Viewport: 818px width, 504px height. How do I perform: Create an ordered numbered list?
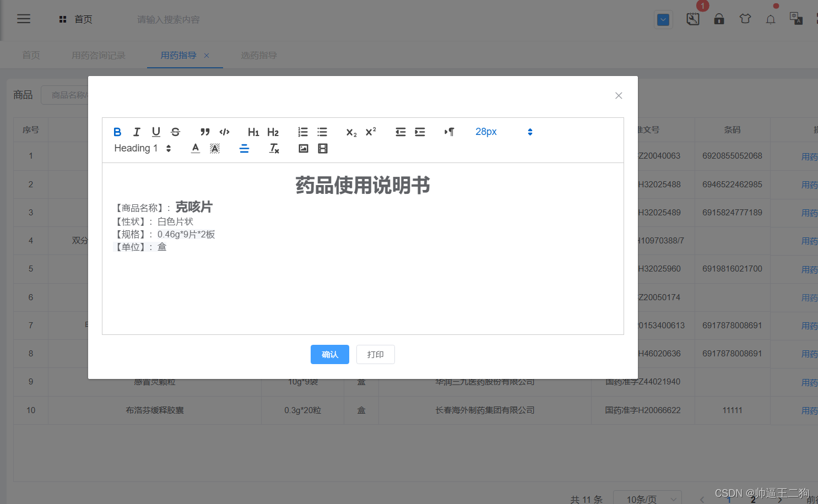coord(302,132)
